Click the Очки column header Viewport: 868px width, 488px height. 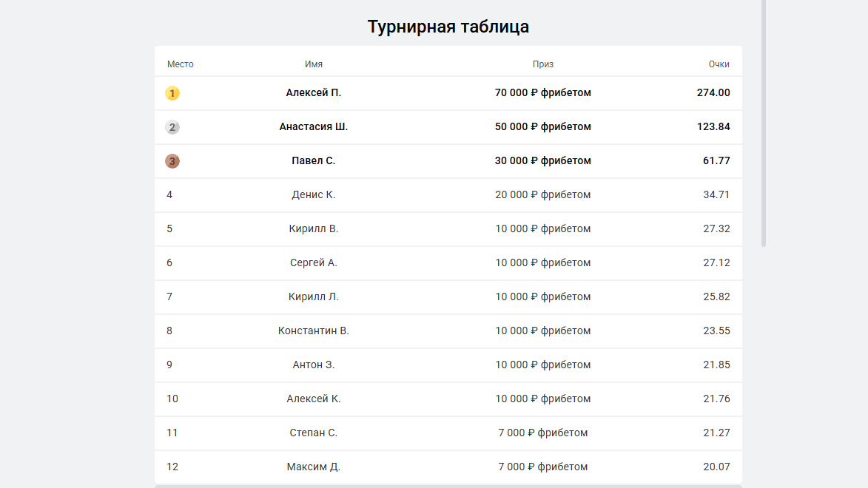pyautogui.click(x=719, y=64)
